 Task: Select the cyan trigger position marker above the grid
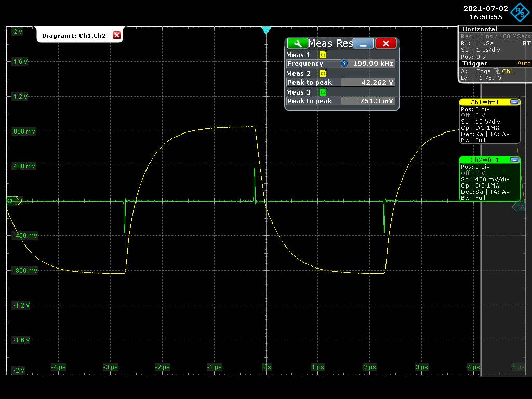coord(266,31)
